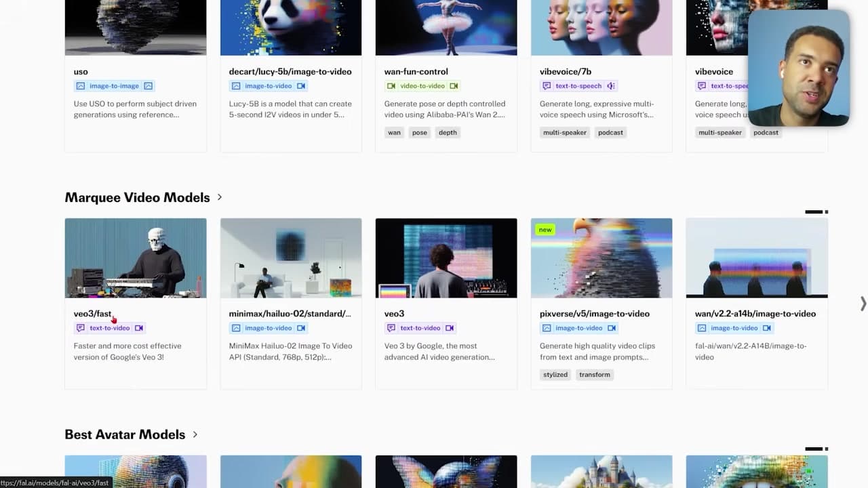This screenshot has height=488, width=868.
Task: Click text-to-video tag on veo3/fast card
Action: 110,328
